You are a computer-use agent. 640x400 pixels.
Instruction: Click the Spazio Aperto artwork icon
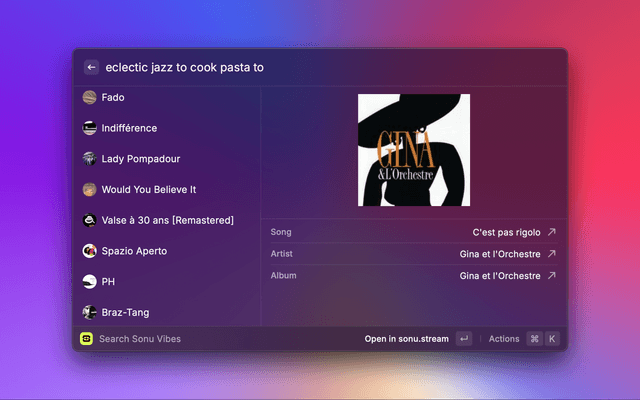click(90, 251)
